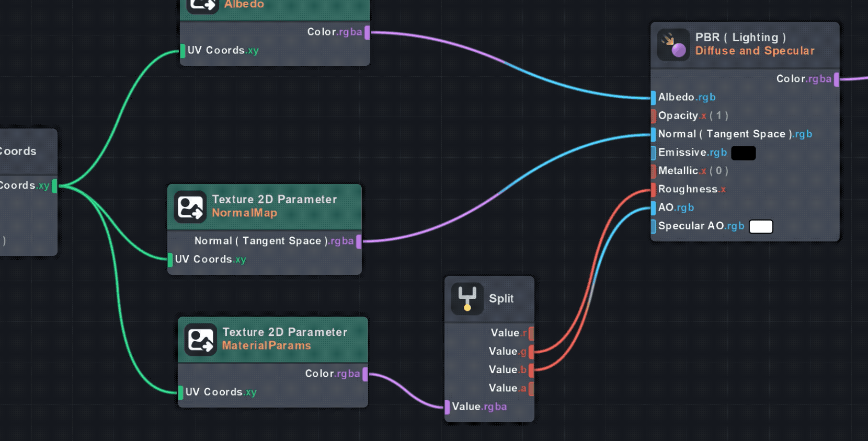Screen dimensions: 868x441
Task: Click the Value.g output port on Split
Action: point(531,352)
